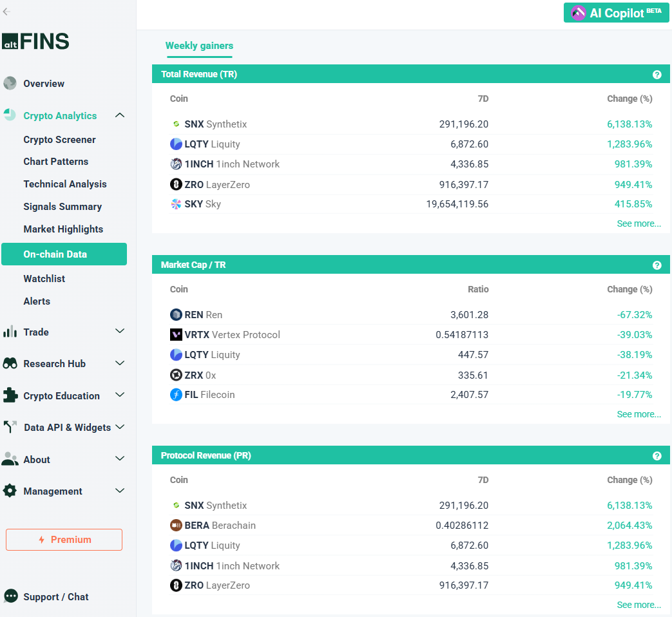
Task: Click 1INCH coin icon in Total Revenue table
Action: click(x=176, y=164)
